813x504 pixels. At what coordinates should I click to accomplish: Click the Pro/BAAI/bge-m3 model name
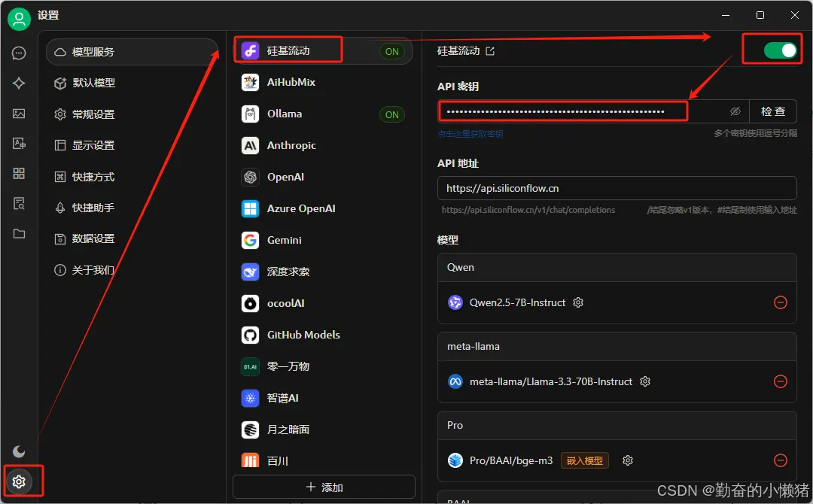click(x=511, y=460)
